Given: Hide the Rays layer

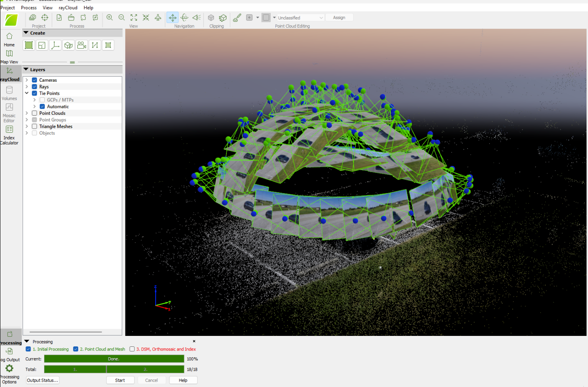Looking at the screenshot, I should [34, 86].
